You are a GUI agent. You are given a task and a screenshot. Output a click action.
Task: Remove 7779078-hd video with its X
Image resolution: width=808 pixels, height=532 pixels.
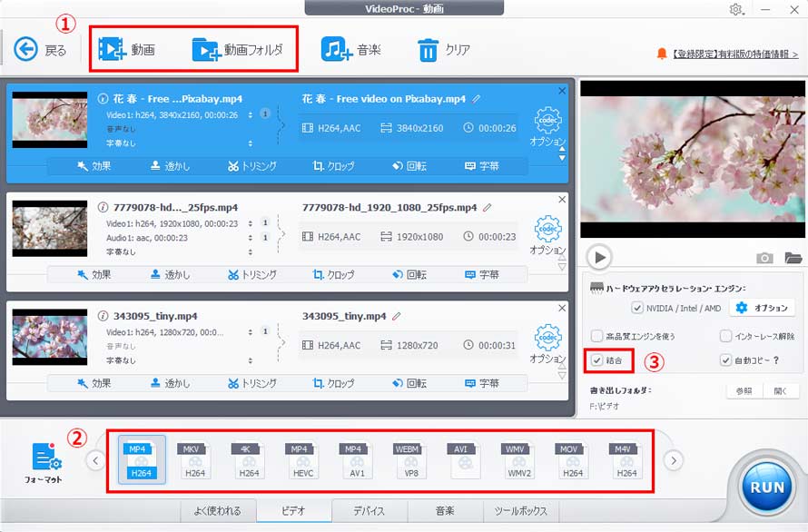(562, 200)
